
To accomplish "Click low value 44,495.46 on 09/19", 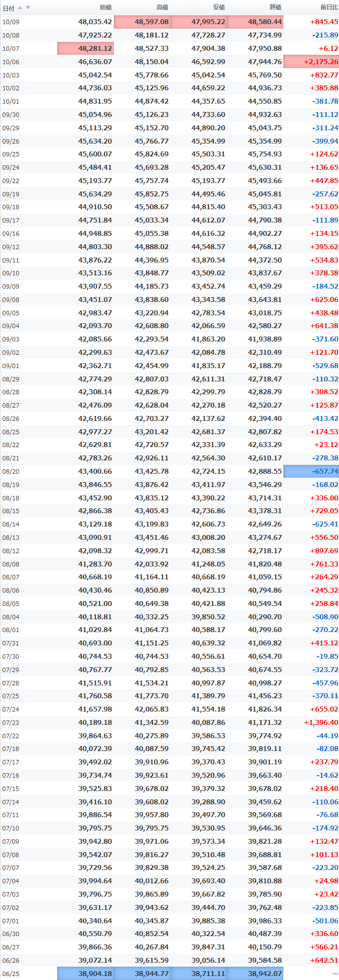I will (x=208, y=194).
